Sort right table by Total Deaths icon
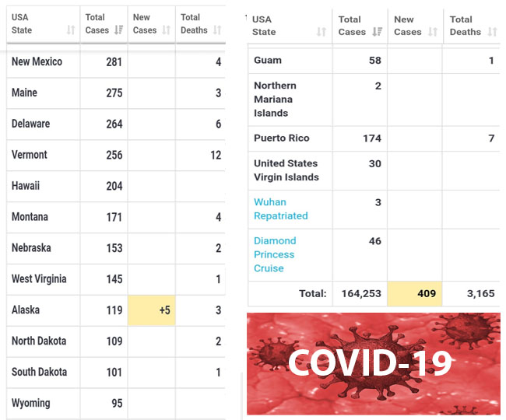The image size is (506, 420). coord(492,32)
